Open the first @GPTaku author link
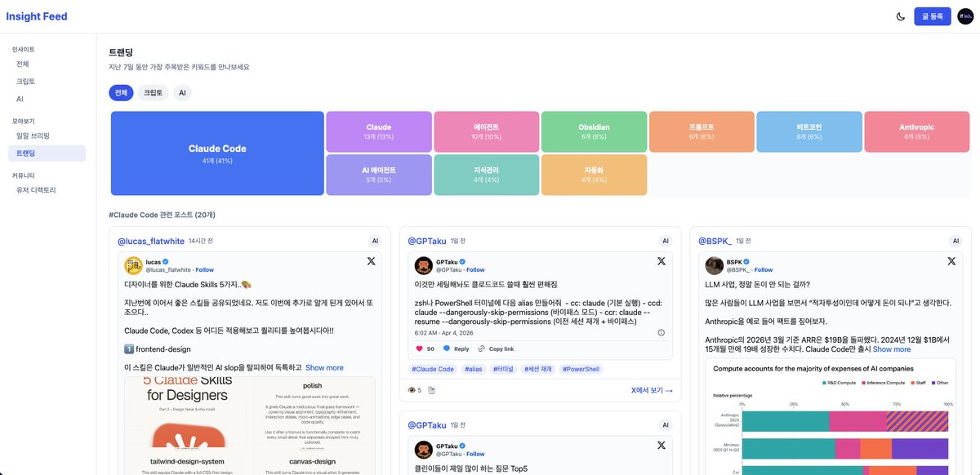 pyautogui.click(x=427, y=242)
